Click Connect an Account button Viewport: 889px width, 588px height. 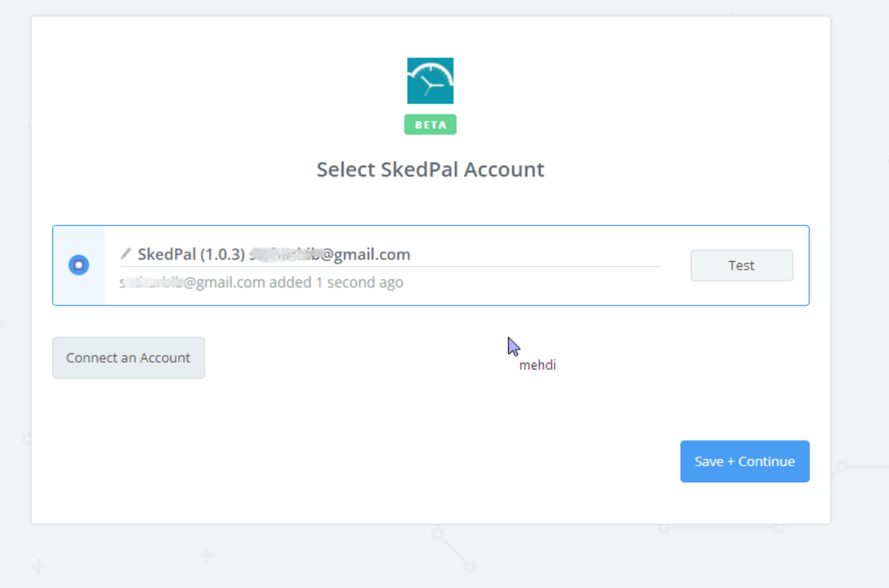[128, 358]
